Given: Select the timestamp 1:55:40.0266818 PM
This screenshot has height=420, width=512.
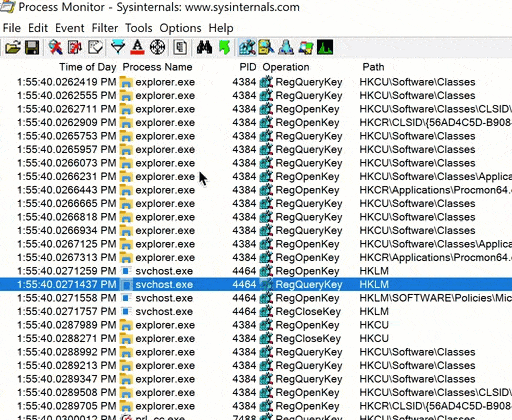Looking at the screenshot, I should coord(67,217).
